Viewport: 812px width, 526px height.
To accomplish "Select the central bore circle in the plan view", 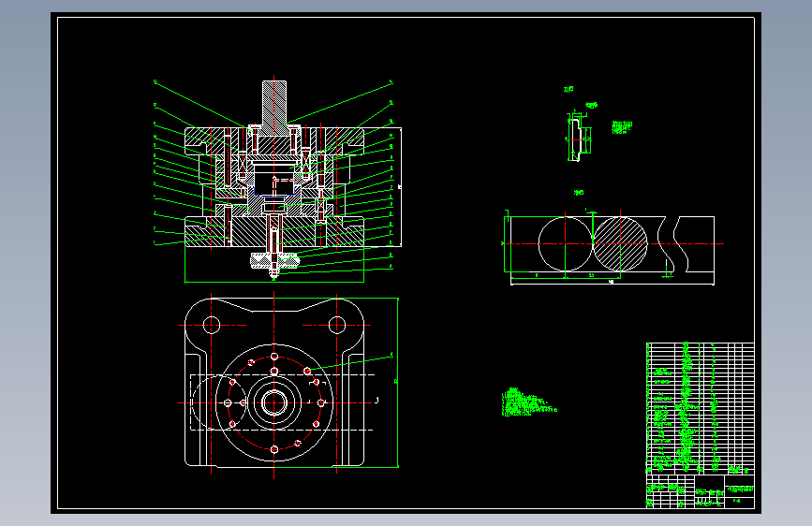I will coord(274,402).
